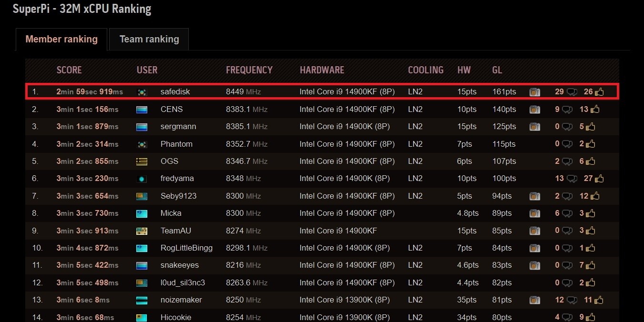Viewport: 644px width, 322px height.
Task: Click the country flag beside TeamAU
Action: pyautogui.click(x=142, y=231)
